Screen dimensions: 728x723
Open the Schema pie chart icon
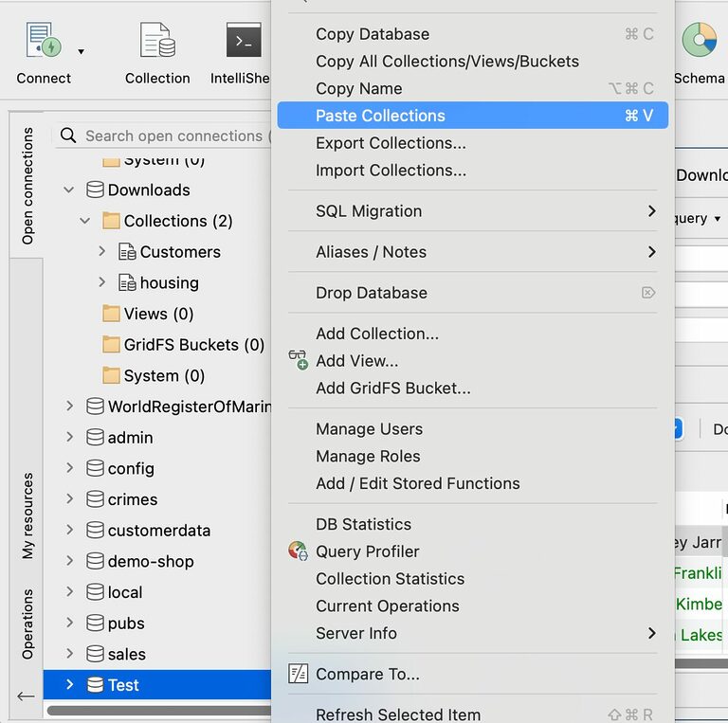(700, 41)
